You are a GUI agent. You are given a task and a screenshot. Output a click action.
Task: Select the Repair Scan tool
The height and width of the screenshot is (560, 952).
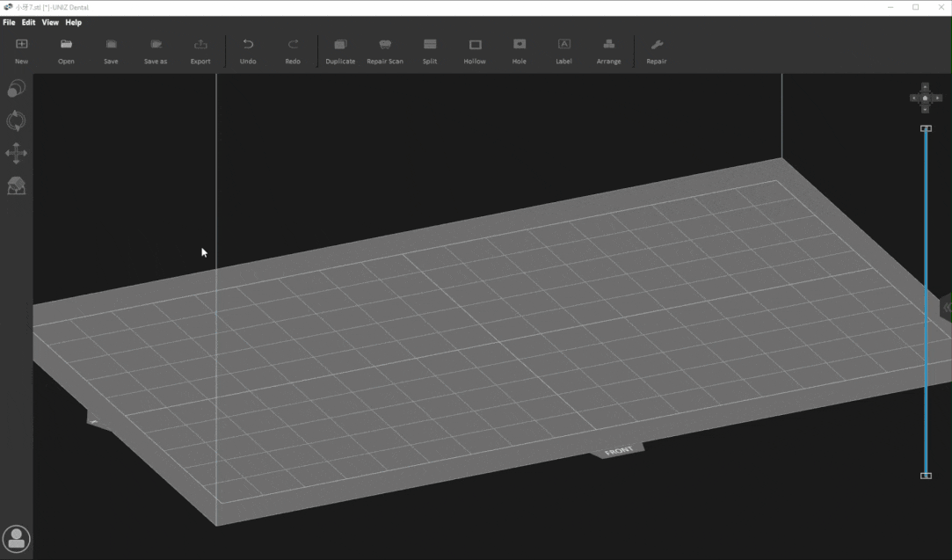point(385,45)
